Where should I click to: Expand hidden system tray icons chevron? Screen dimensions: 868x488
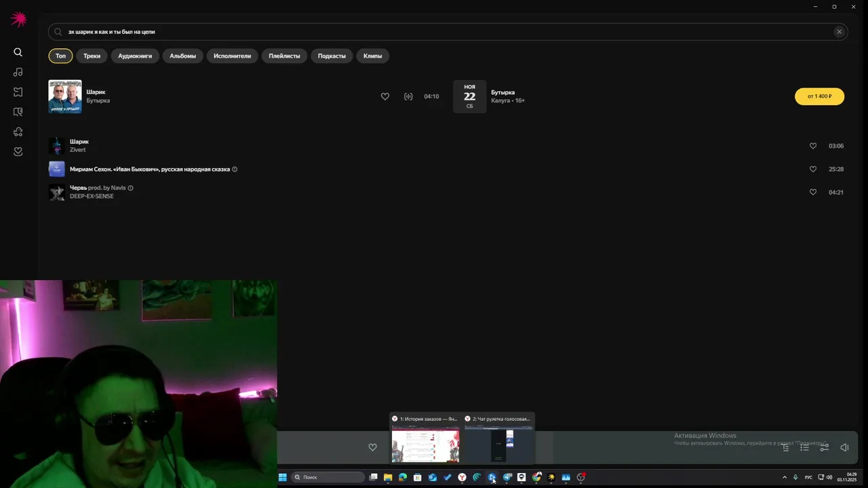785,477
